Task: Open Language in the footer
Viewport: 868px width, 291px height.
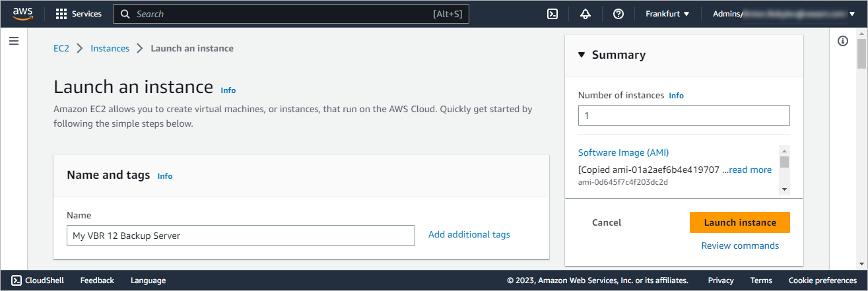Action: click(148, 280)
